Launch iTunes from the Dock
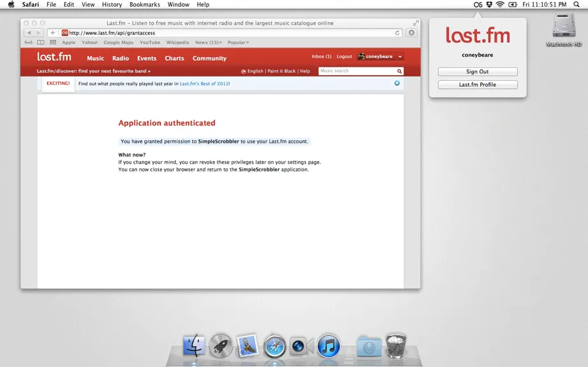 pos(328,346)
